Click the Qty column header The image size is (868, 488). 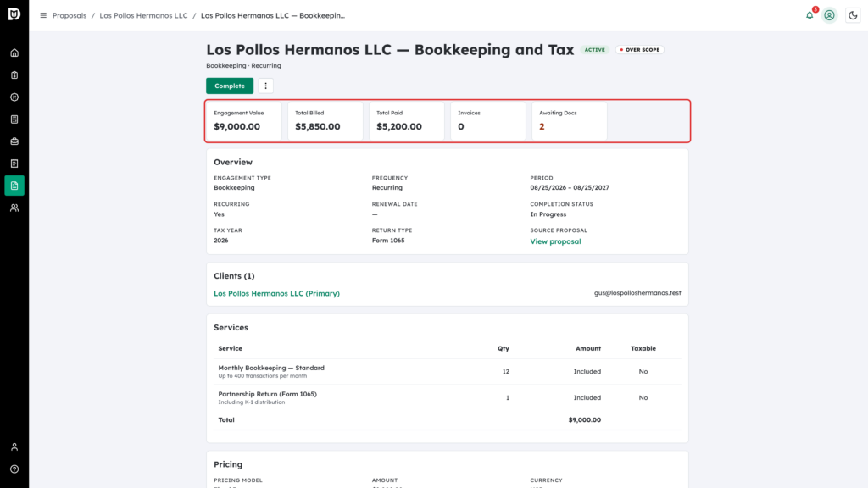(504, 348)
